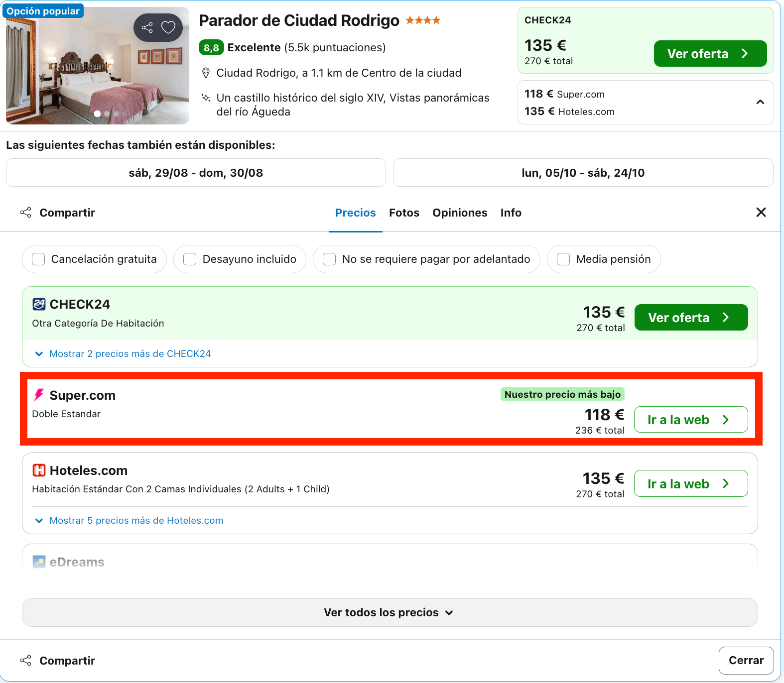784x683 pixels.
Task: Click Ir a la web for Hoteles.com
Action: (x=691, y=483)
